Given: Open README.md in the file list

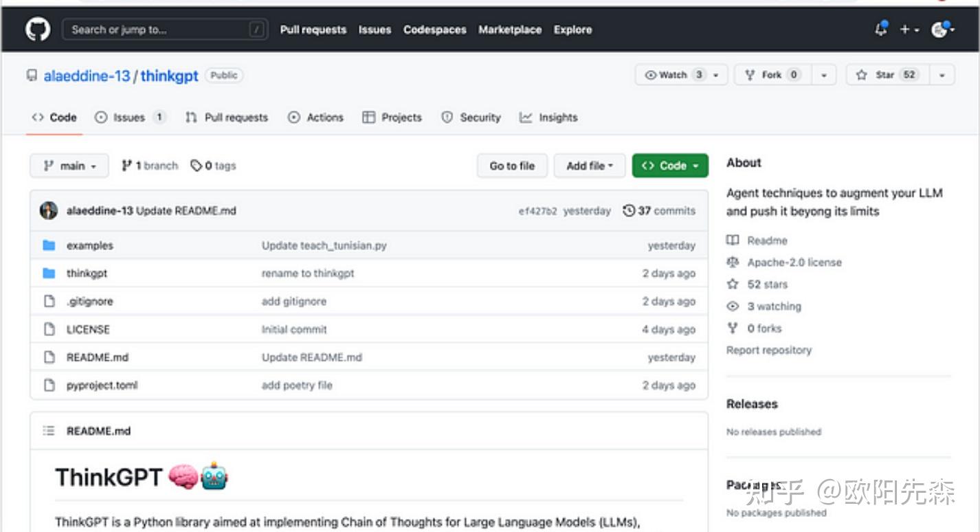Looking at the screenshot, I should [98, 357].
